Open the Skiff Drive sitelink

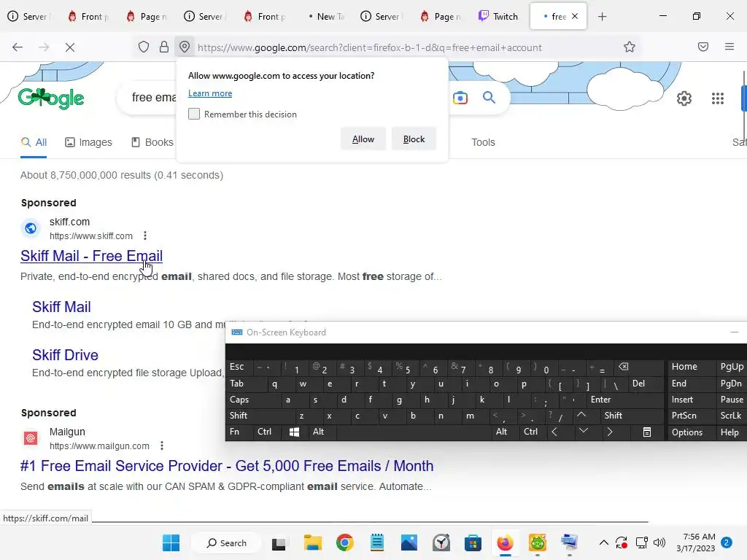[65, 355]
